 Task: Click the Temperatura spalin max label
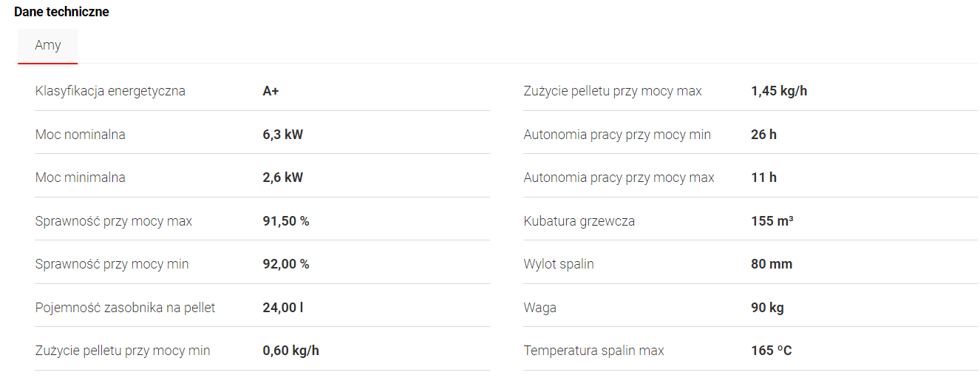593,351
